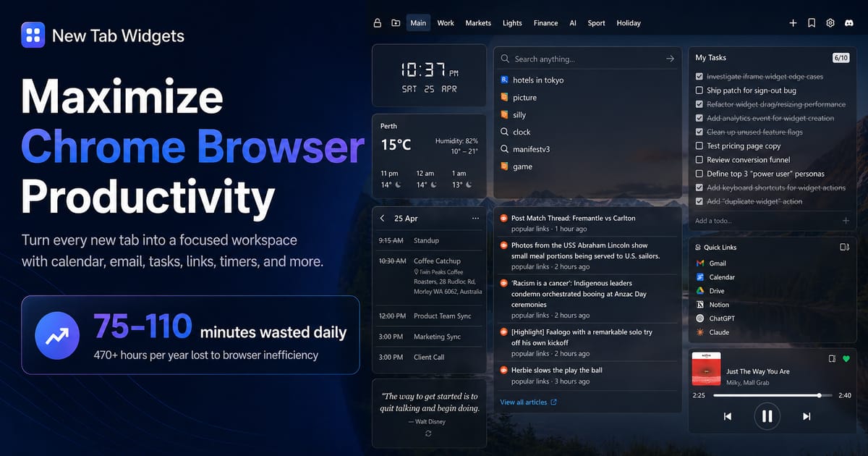Go to previous day in calendar widget

pos(383,219)
